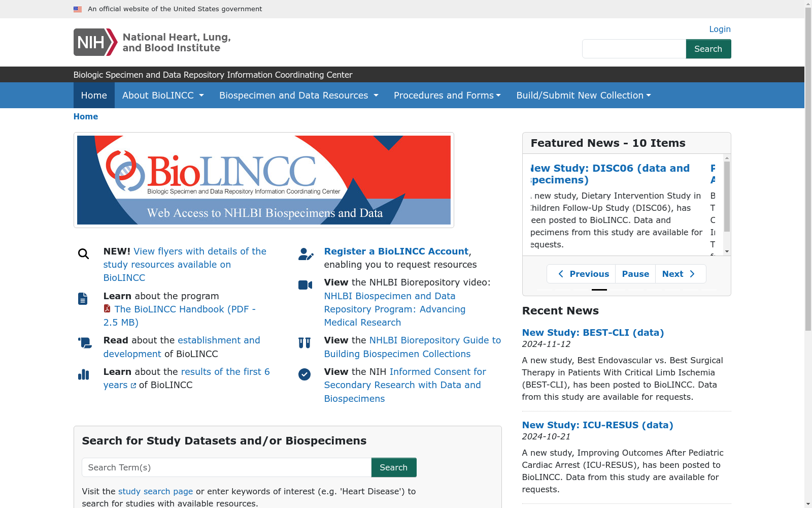Click the test tubes vials icon

point(304,343)
